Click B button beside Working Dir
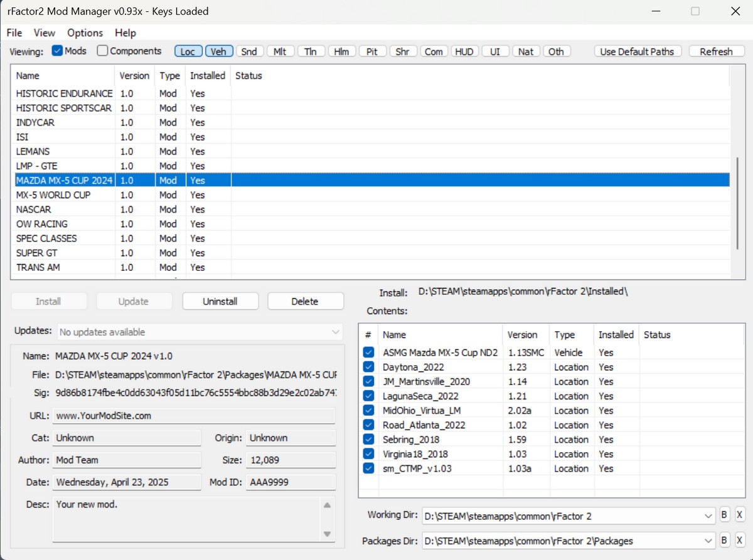The width and height of the screenshot is (753, 560). pyautogui.click(x=724, y=515)
